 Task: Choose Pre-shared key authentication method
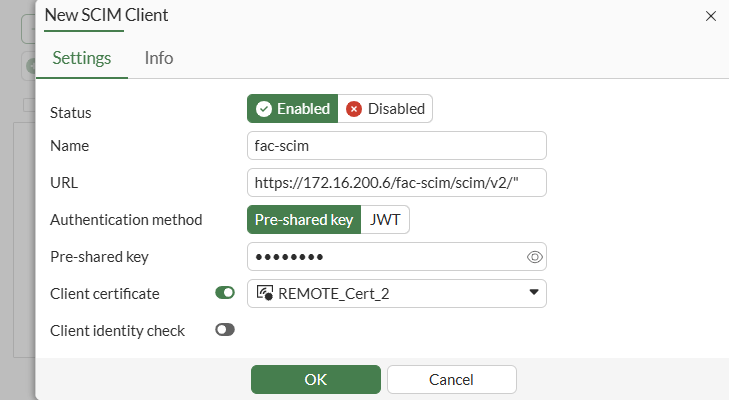point(304,220)
